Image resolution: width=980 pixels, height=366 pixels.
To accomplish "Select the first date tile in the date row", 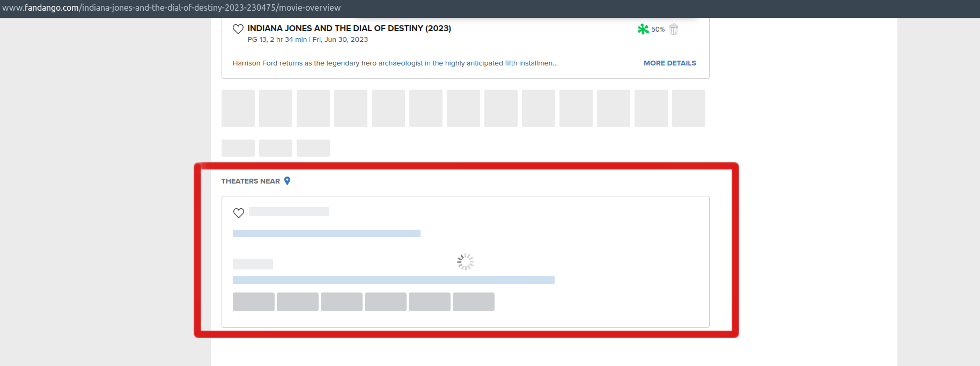I will [238, 108].
